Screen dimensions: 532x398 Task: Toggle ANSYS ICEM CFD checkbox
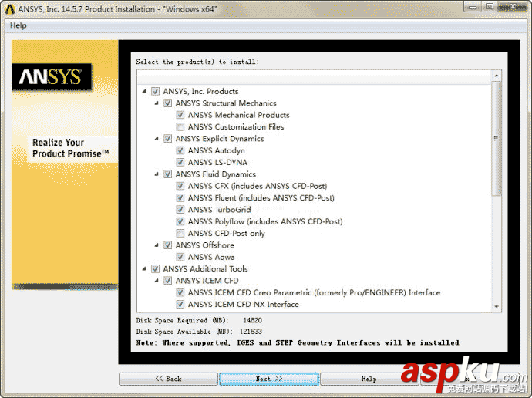168,281
